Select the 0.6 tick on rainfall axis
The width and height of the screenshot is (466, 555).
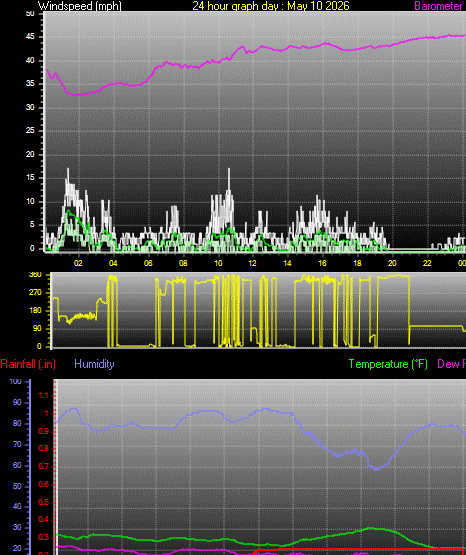[x=44, y=484]
